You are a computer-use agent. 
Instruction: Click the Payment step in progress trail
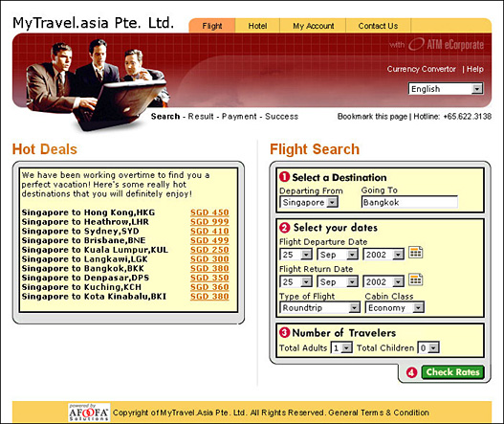click(x=239, y=116)
